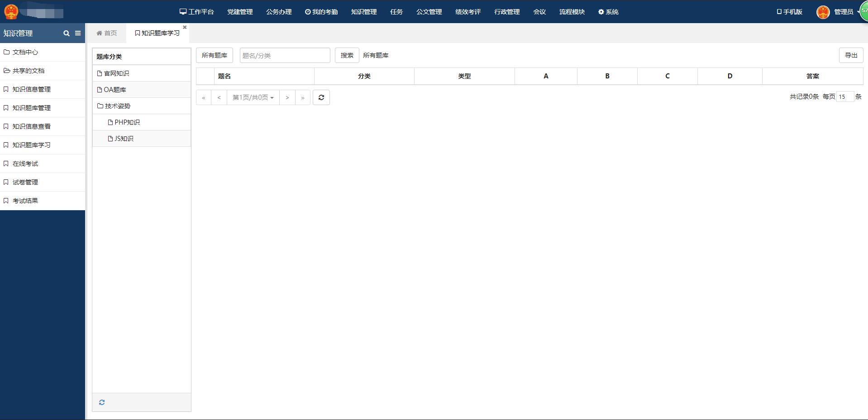Open 我的考勤 menu

pyautogui.click(x=321, y=12)
